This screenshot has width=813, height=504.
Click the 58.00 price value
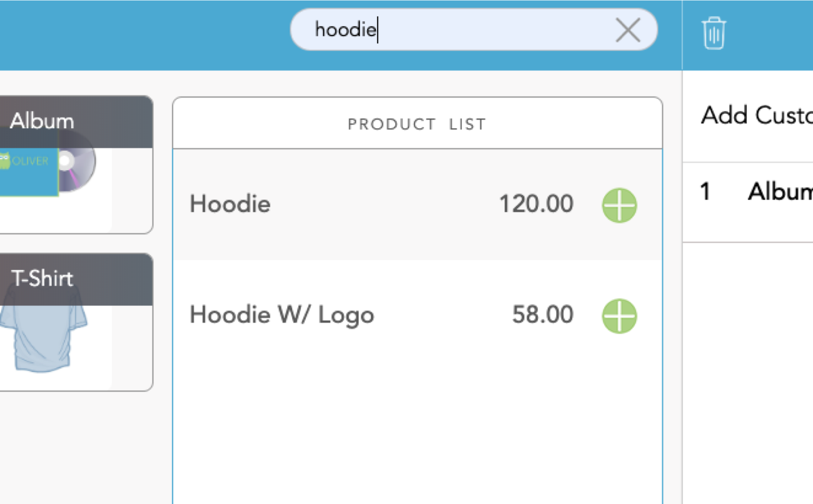(542, 315)
